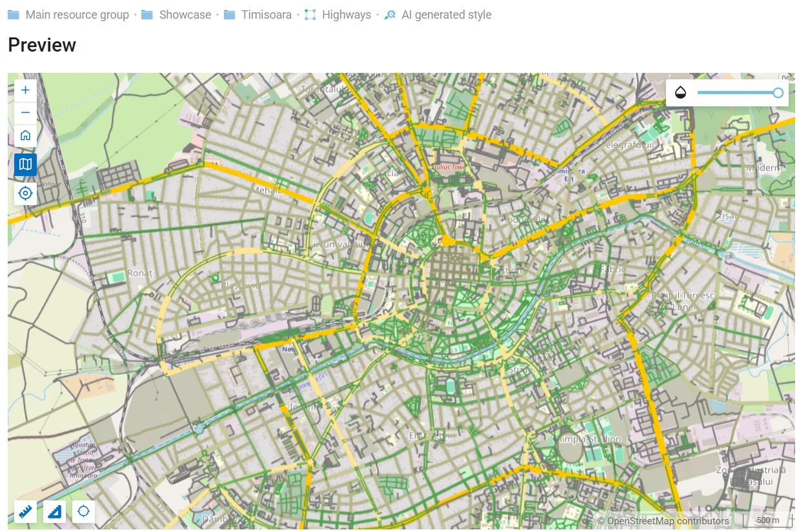Click the opacity droplet icon
The height and width of the screenshot is (532, 799).
(x=680, y=93)
